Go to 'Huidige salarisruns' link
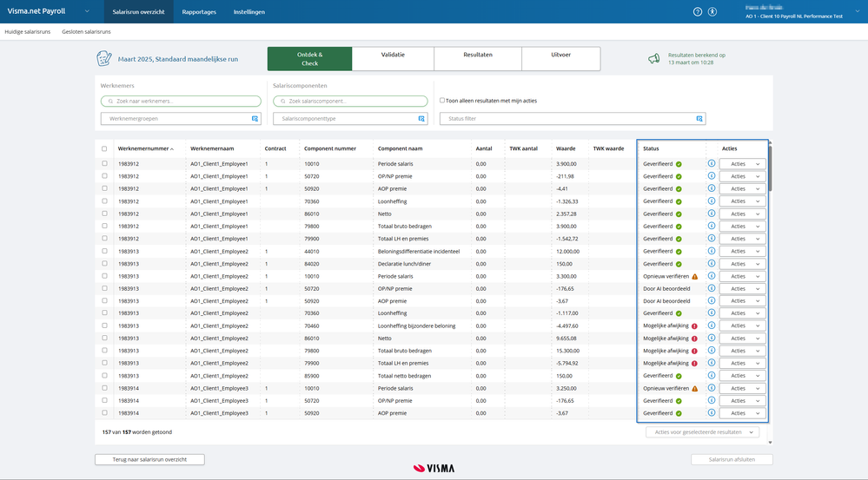The image size is (868, 480). click(28, 31)
